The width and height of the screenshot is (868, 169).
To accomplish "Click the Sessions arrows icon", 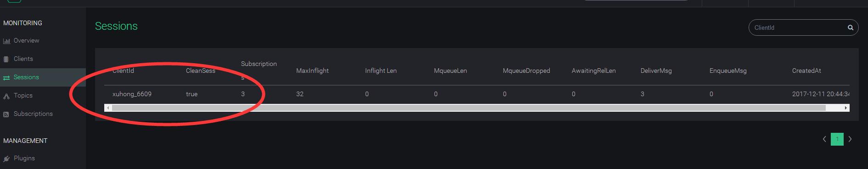I will point(6,78).
